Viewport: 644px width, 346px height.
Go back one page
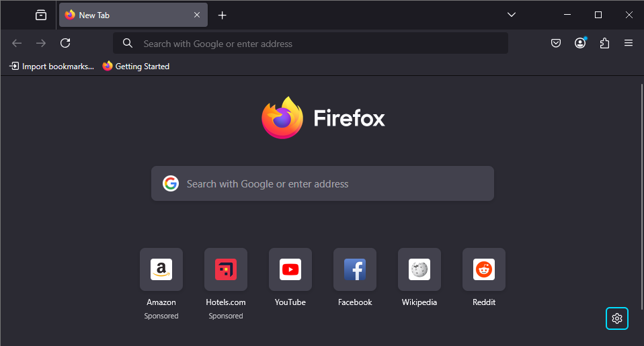17,43
